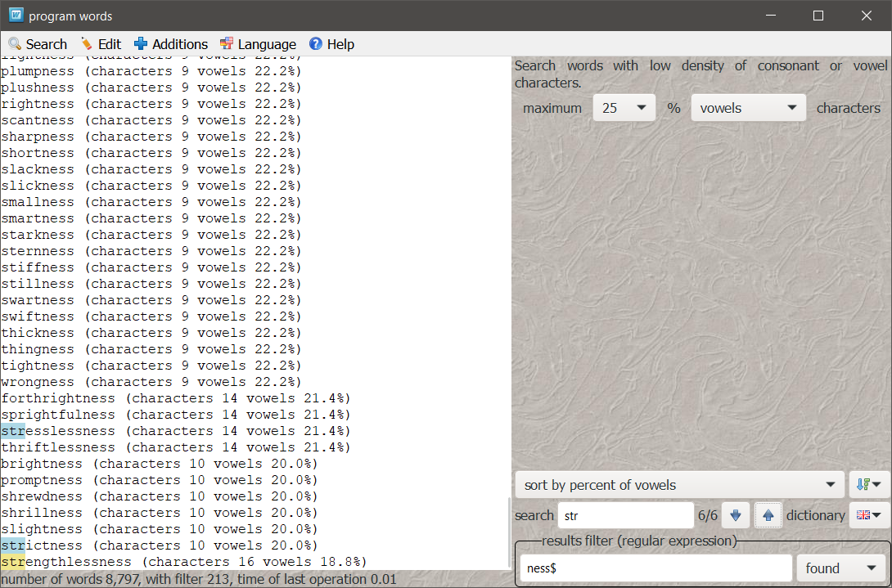The image size is (892, 588).
Task: Select the word strengthlessness in results
Action: (x=66, y=562)
